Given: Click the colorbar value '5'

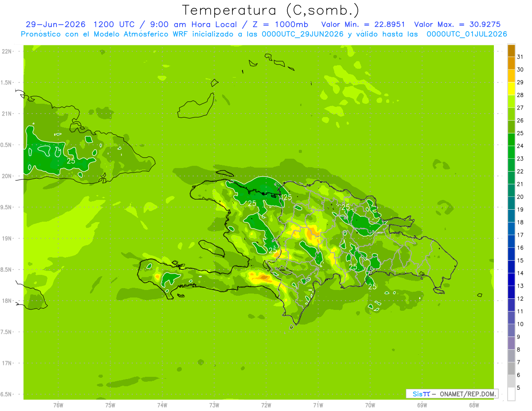Looking at the screenshot, I should click(x=519, y=388).
